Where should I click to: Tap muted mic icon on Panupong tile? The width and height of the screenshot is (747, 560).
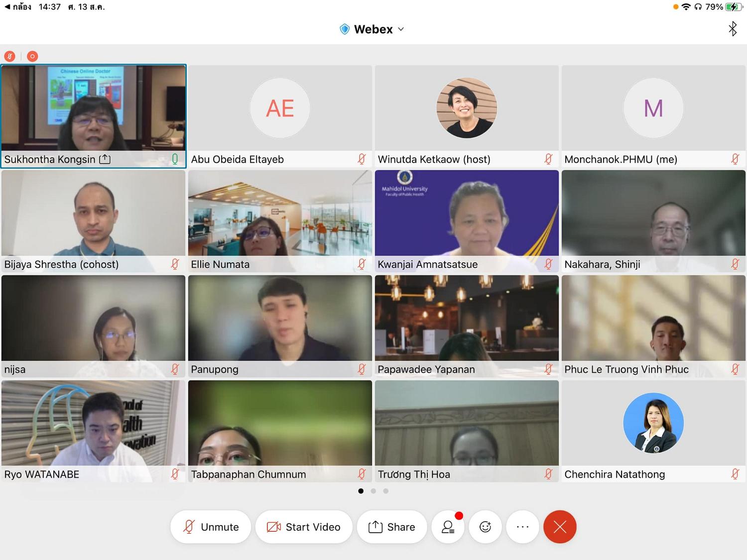click(x=362, y=369)
